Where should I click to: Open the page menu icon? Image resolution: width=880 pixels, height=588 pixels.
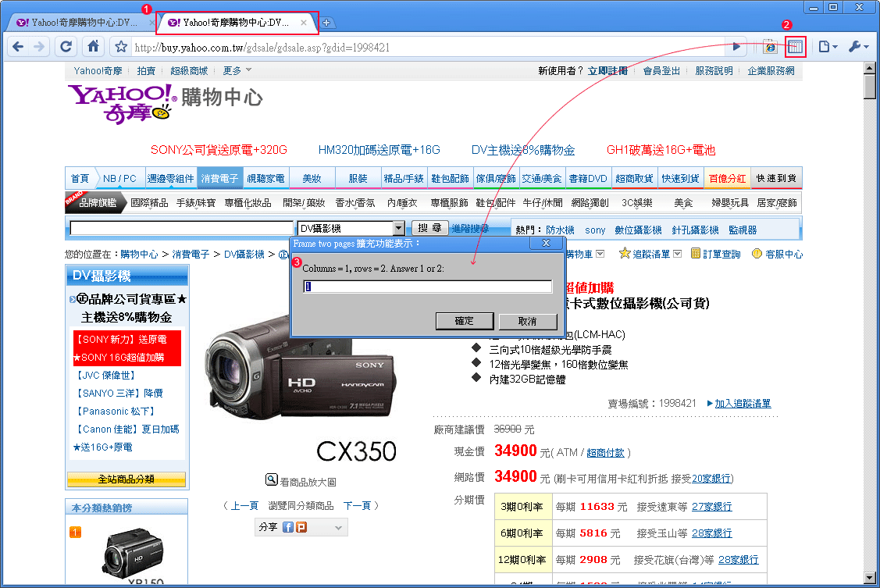point(827,47)
